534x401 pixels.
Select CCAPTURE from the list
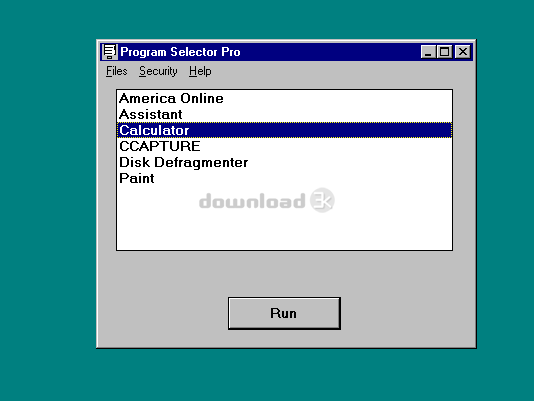[284, 146]
